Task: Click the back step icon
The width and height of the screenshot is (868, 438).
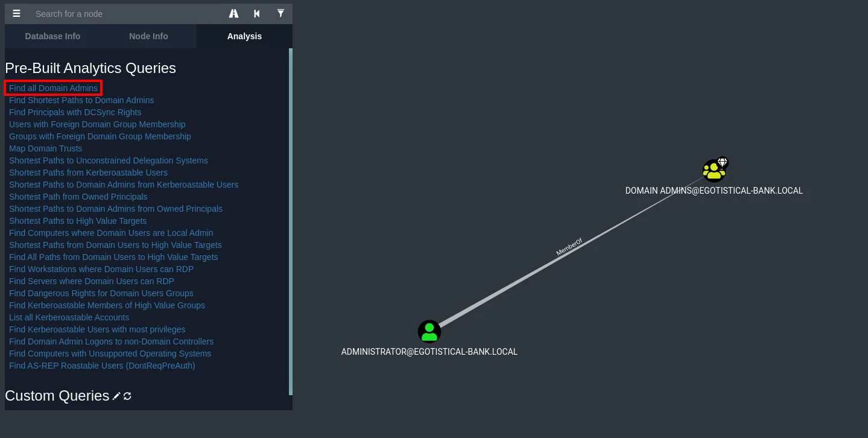Action: [x=257, y=13]
